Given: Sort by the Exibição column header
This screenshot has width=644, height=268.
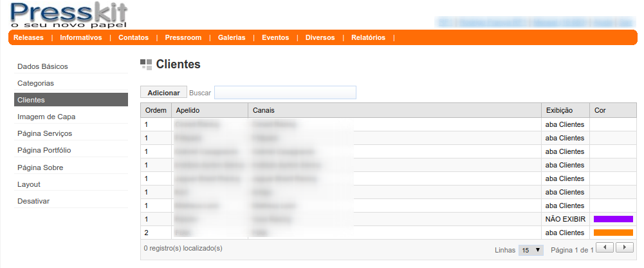Looking at the screenshot, I should click(x=558, y=110).
